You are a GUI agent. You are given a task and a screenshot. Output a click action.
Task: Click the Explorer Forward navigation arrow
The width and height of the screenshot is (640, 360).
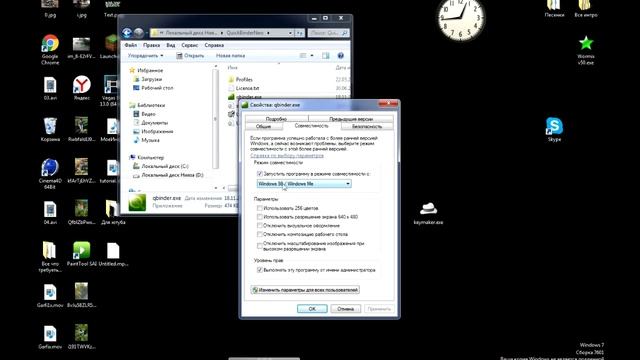point(139,33)
